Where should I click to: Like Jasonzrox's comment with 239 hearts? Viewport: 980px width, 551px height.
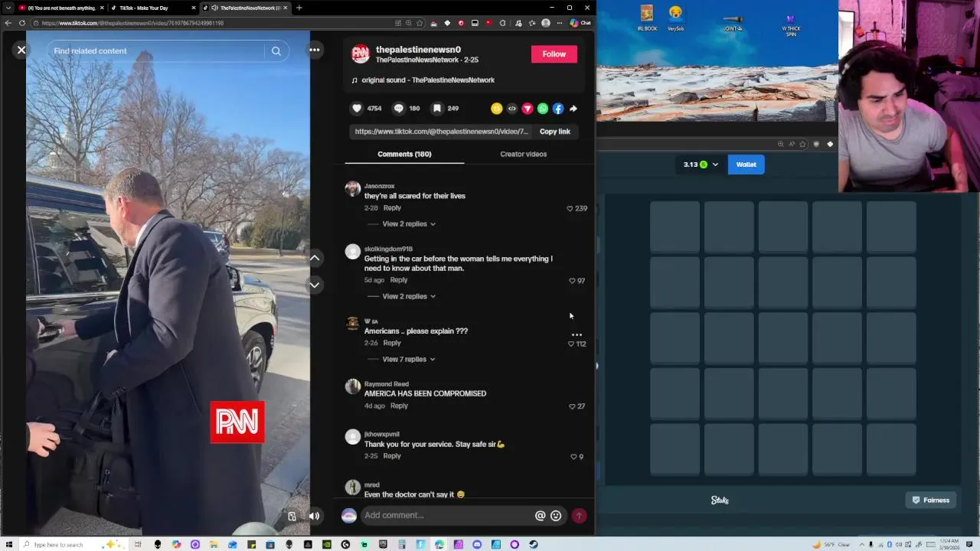pyautogui.click(x=570, y=208)
